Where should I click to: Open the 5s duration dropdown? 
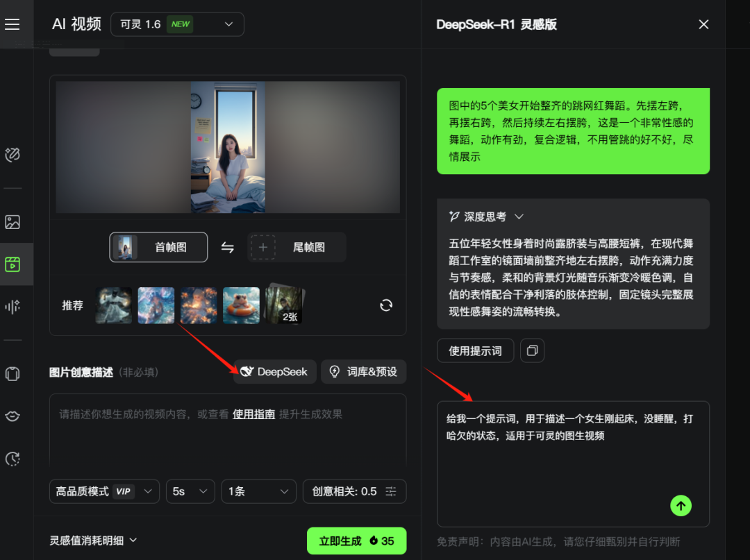click(190, 491)
